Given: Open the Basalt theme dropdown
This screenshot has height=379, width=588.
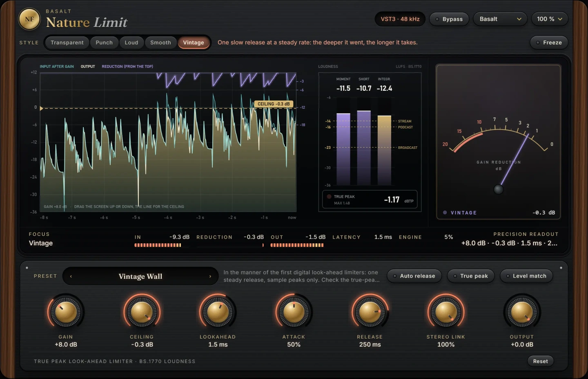Looking at the screenshot, I should [500, 19].
